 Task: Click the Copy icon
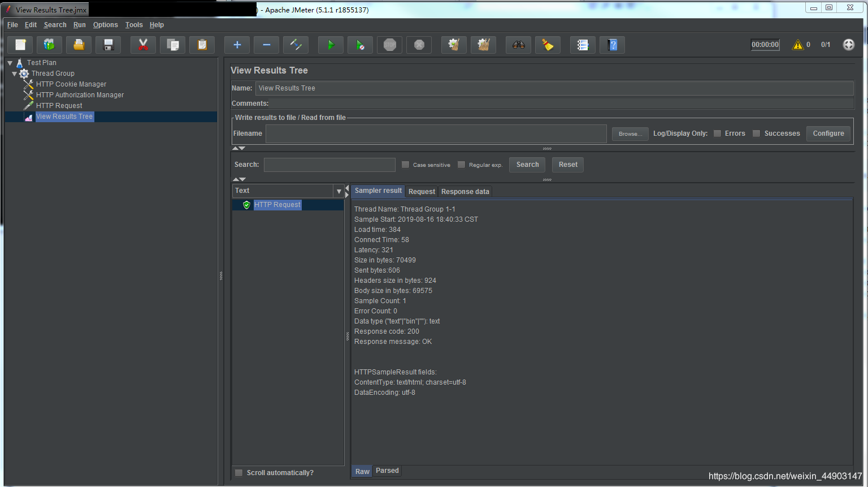coord(173,45)
